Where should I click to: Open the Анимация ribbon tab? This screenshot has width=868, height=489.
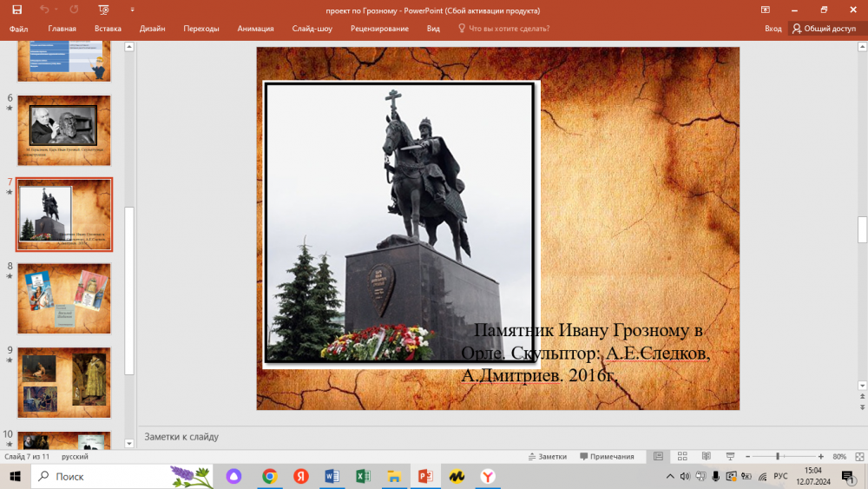(255, 29)
